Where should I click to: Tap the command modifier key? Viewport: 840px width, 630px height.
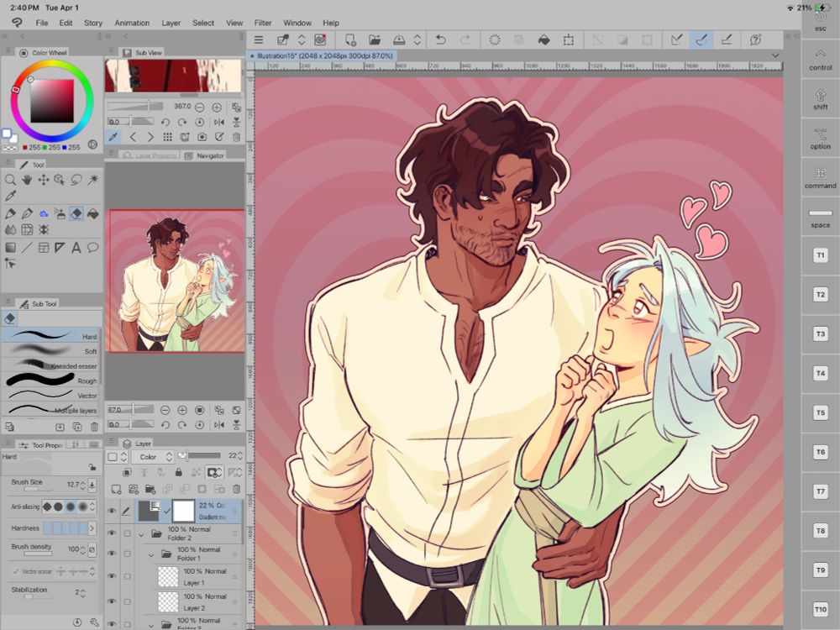(820, 178)
